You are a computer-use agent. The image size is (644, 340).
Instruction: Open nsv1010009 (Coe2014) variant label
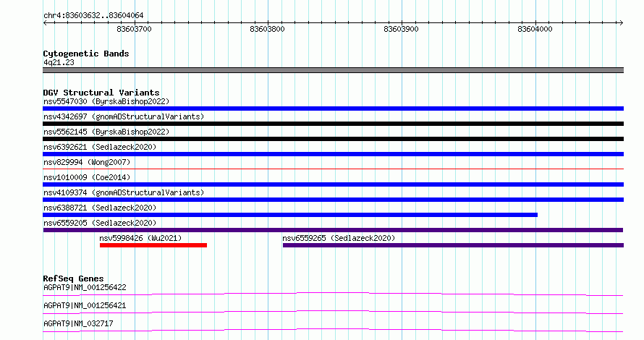[87, 177]
